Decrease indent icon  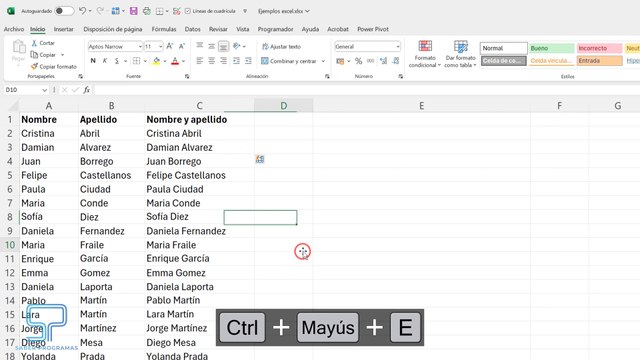pyautogui.click(x=236, y=61)
